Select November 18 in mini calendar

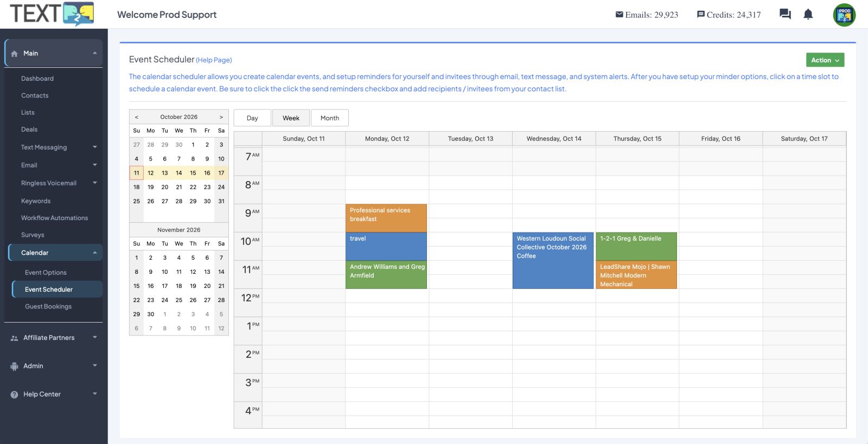tap(179, 286)
